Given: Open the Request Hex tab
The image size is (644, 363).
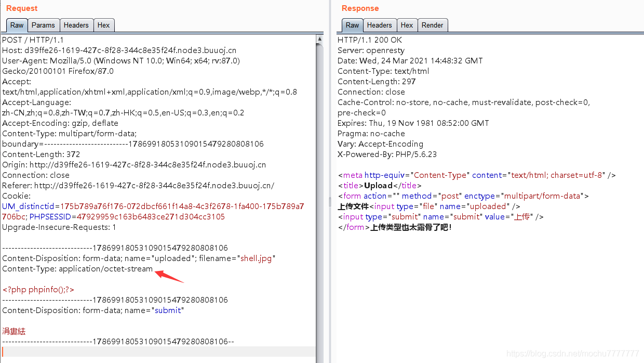Looking at the screenshot, I should [x=104, y=25].
